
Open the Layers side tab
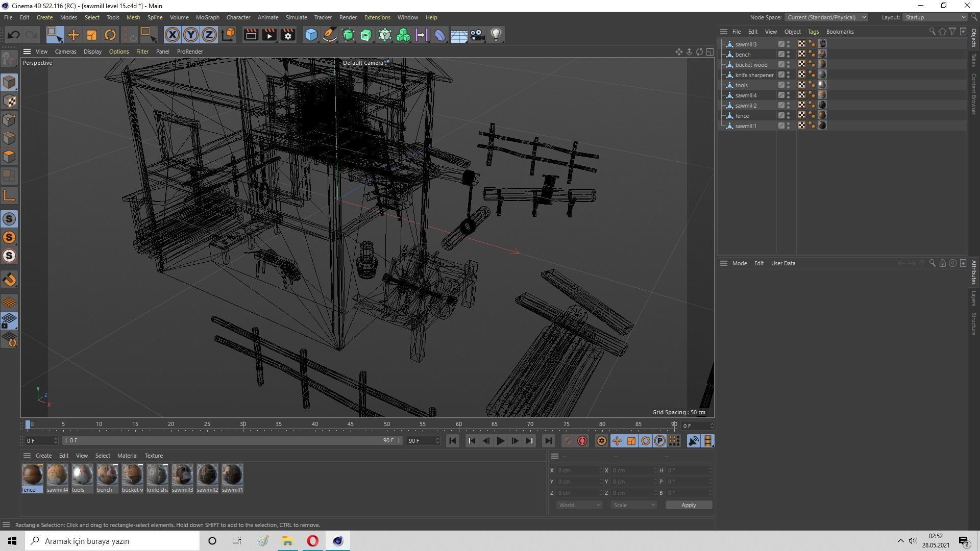(x=974, y=298)
